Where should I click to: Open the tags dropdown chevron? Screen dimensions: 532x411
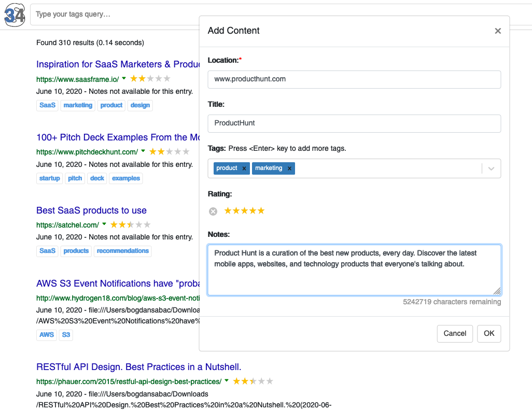point(491,168)
